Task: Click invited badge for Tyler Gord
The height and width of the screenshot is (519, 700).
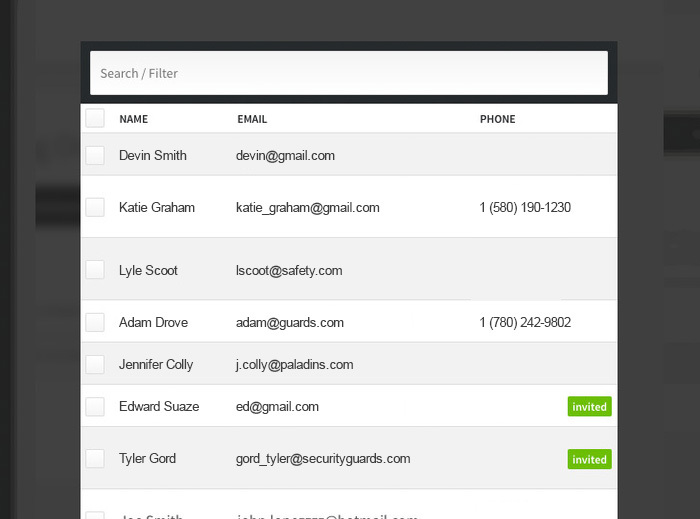Action: pyautogui.click(x=589, y=459)
